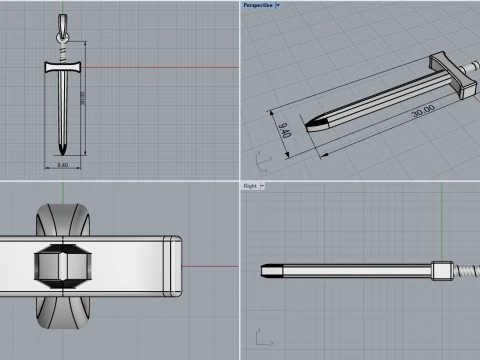Select the crossguard in Perspective viewport

pos(453,75)
